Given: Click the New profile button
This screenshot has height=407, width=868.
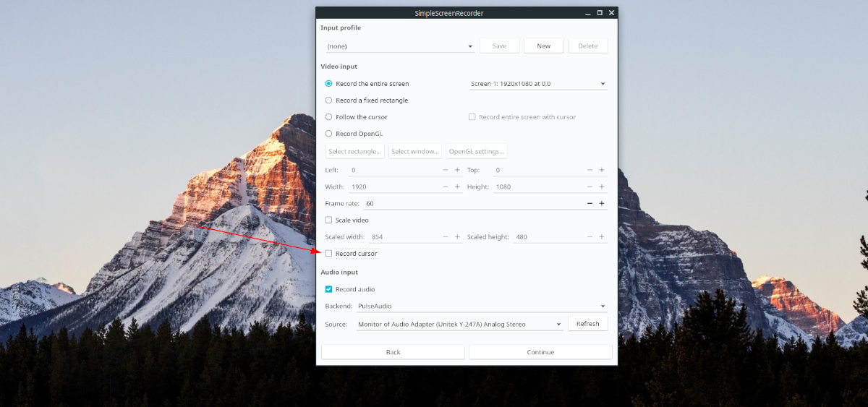Looking at the screenshot, I should [543, 46].
